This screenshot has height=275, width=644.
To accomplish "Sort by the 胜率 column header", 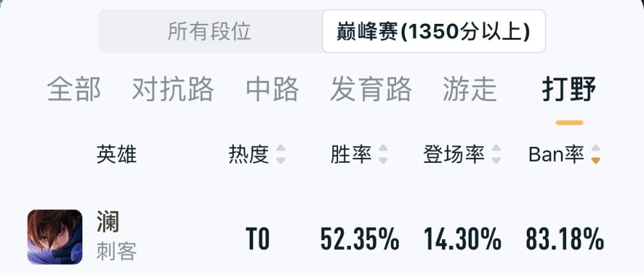I will click(x=351, y=155).
